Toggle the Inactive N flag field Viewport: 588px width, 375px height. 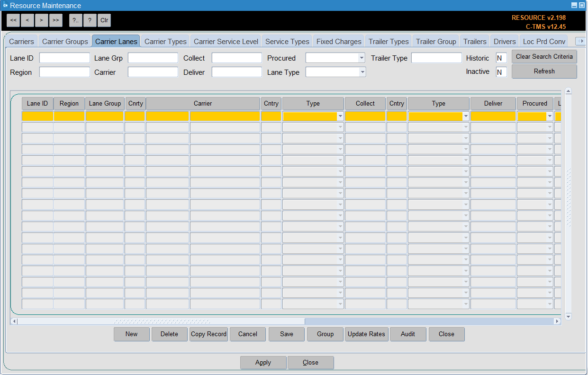501,72
